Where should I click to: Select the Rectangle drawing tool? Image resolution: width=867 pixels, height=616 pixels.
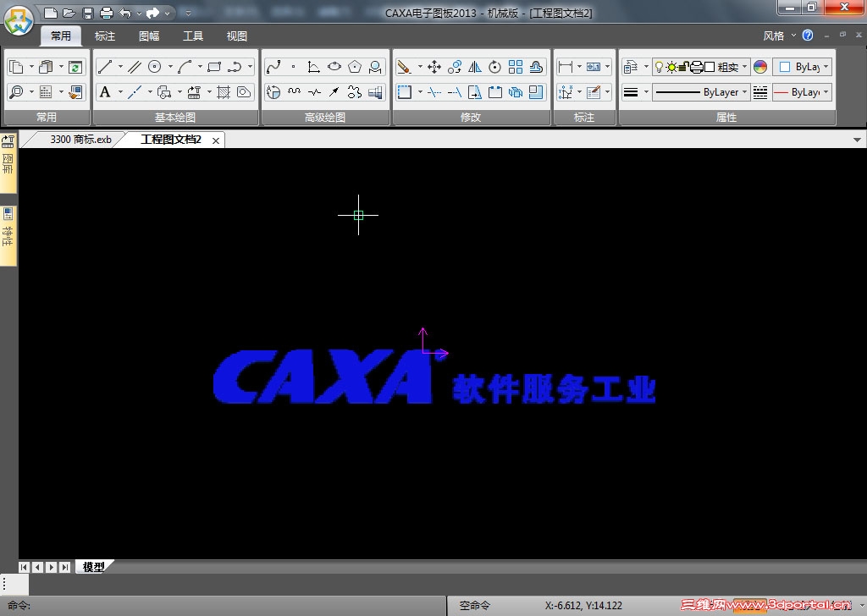(214, 67)
